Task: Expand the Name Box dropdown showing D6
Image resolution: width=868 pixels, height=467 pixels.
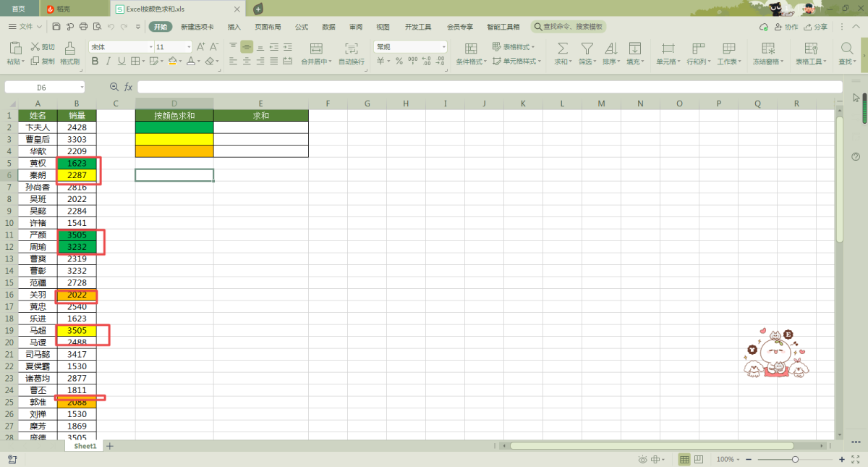Action: [82, 87]
